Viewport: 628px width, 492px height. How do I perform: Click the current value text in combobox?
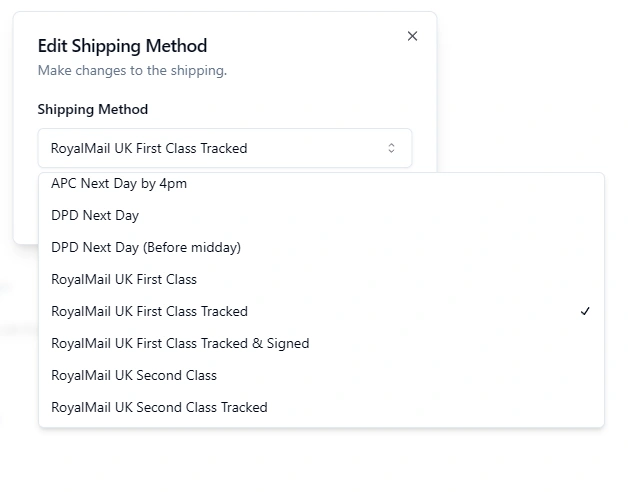click(149, 148)
